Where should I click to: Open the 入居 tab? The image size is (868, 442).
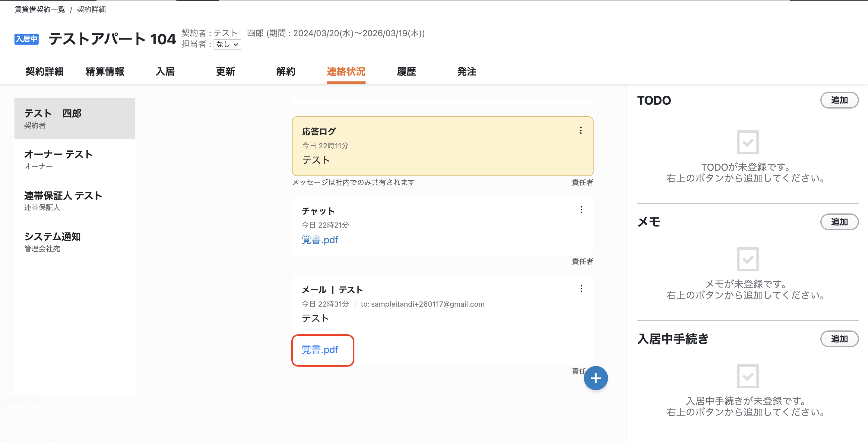(x=165, y=71)
